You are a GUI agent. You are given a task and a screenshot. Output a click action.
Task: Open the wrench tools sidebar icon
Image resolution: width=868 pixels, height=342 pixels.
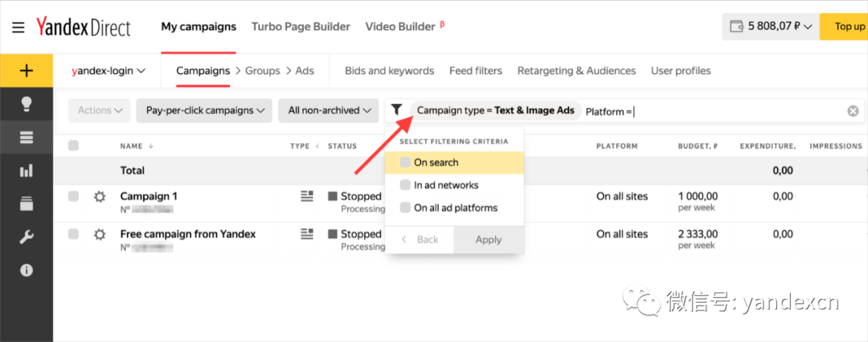[27, 237]
